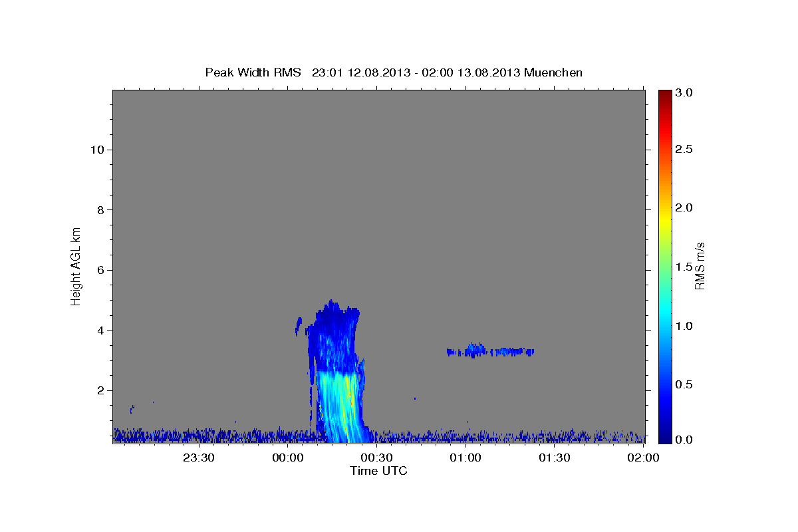Click the plot title 'Peak Width RMS'
Viewport: 798px width, 532px height.
pos(253,72)
